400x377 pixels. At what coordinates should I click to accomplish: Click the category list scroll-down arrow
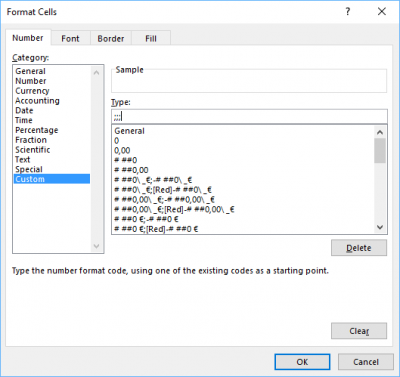point(96,246)
